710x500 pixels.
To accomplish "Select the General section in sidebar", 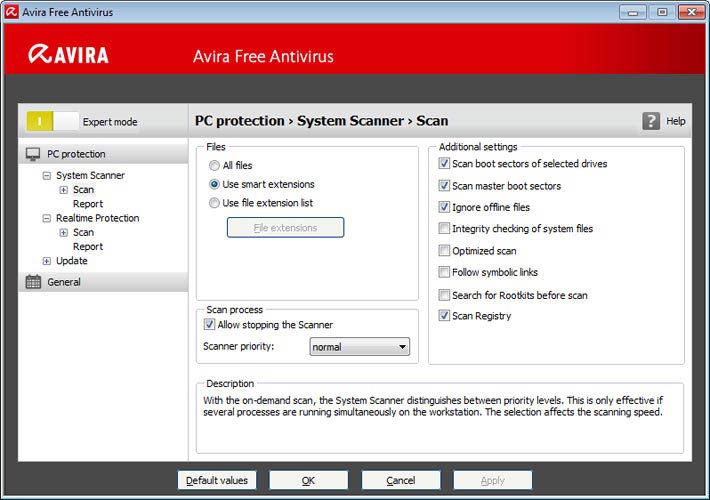I will point(64,282).
